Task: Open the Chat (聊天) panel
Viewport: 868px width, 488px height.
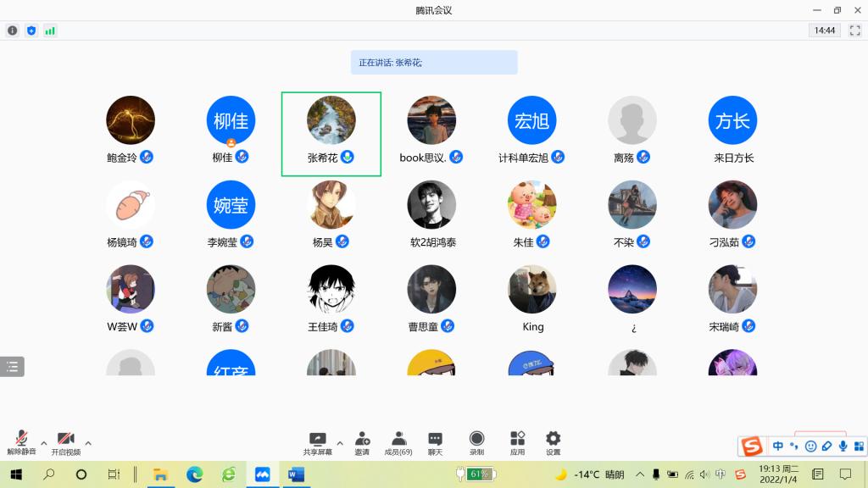Action: 435,443
